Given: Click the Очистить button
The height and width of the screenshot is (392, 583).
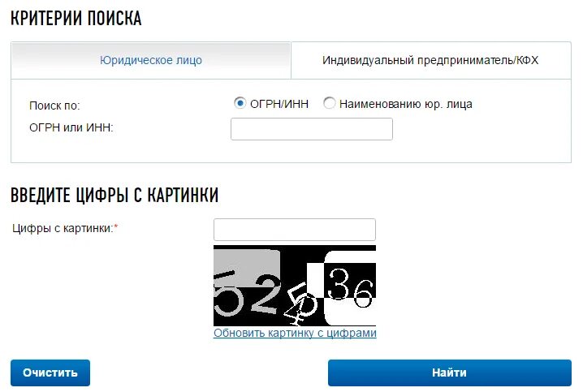Looking at the screenshot, I should click(x=50, y=373).
